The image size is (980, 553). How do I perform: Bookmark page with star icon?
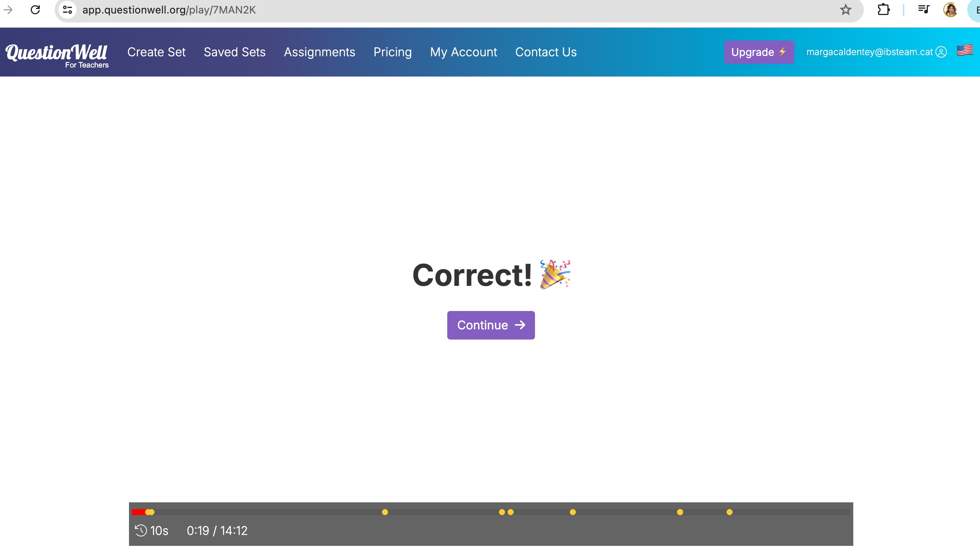(x=845, y=9)
